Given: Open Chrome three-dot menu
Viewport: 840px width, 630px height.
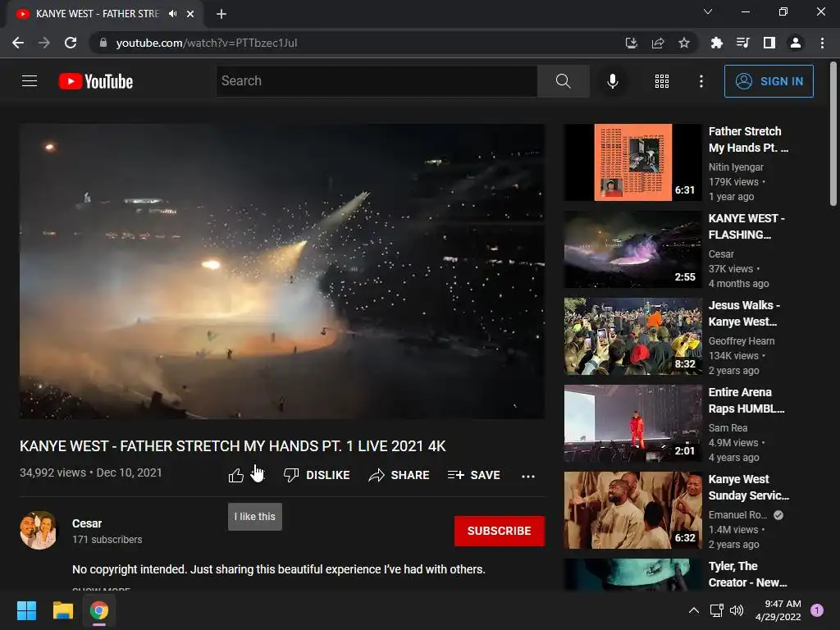Looking at the screenshot, I should (822, 43).
